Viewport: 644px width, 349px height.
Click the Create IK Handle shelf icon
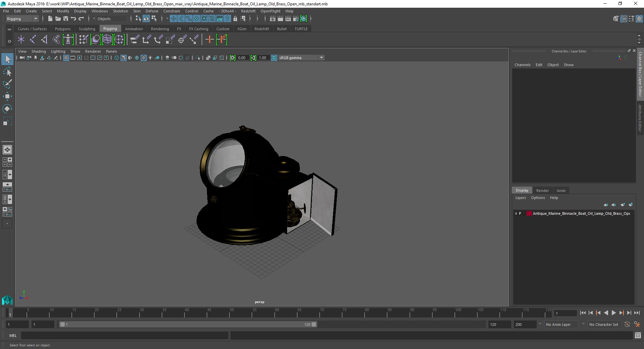45,40
